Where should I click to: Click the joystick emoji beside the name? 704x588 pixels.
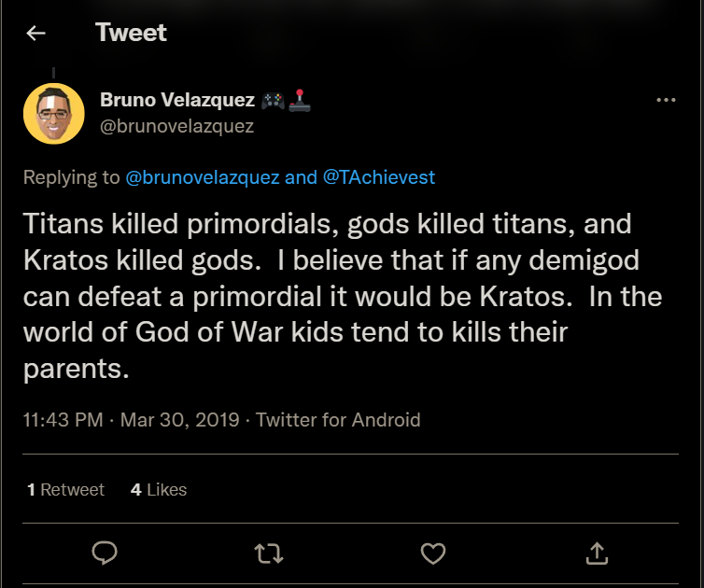click(300, 101)
